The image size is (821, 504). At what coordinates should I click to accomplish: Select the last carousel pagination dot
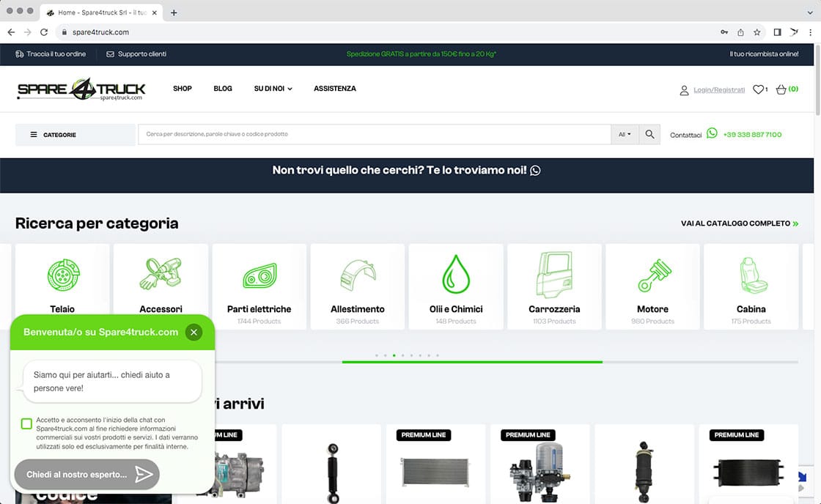(438, 355)
